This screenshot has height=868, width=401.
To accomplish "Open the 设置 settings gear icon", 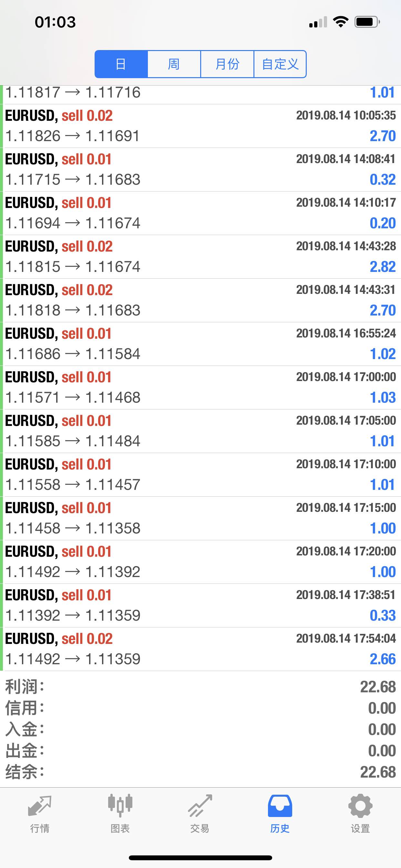I will [360, 806].
